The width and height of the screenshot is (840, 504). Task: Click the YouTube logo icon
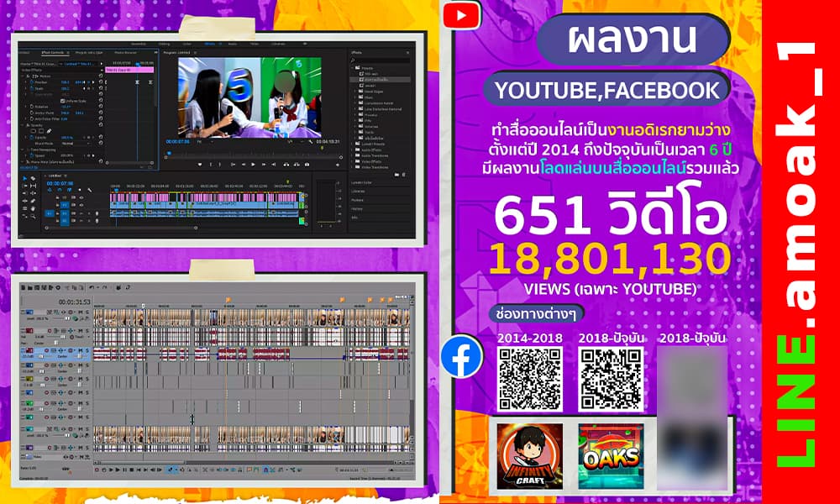click(460, 16)
